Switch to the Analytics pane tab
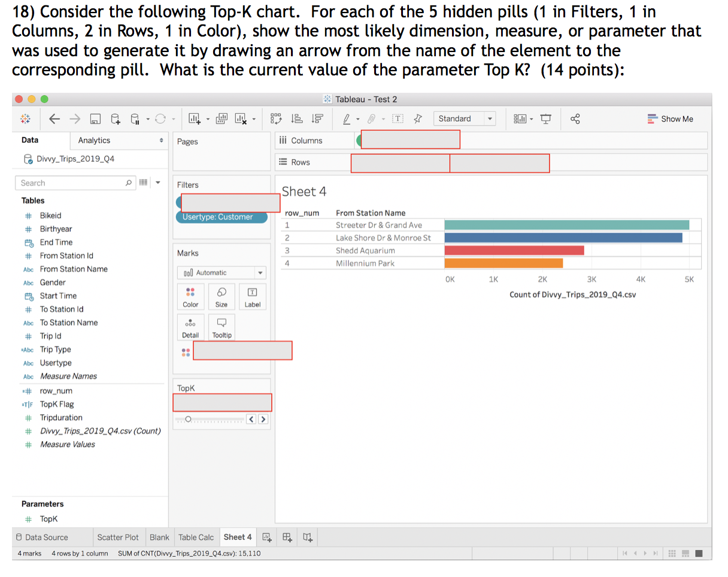 pyautogui.click(x=95, y=140)
